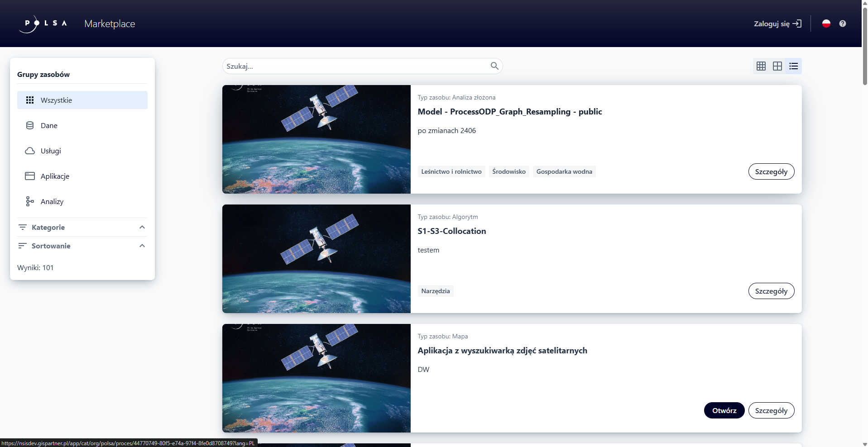The height and width of the screenshot is (447, 868).
Task: Select the Wszystkie resource group
Action: click(x=82, y=100)
